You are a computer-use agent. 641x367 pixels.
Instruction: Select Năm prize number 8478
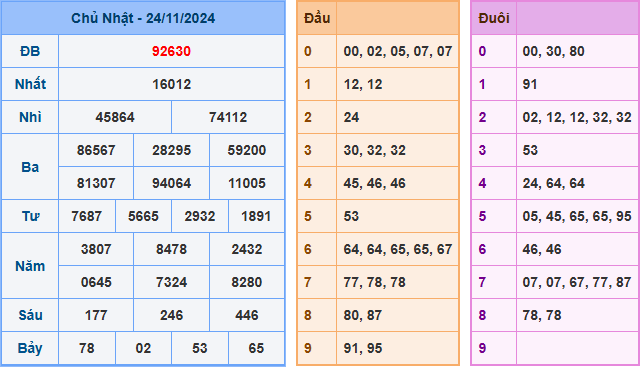tap(171, 249)
